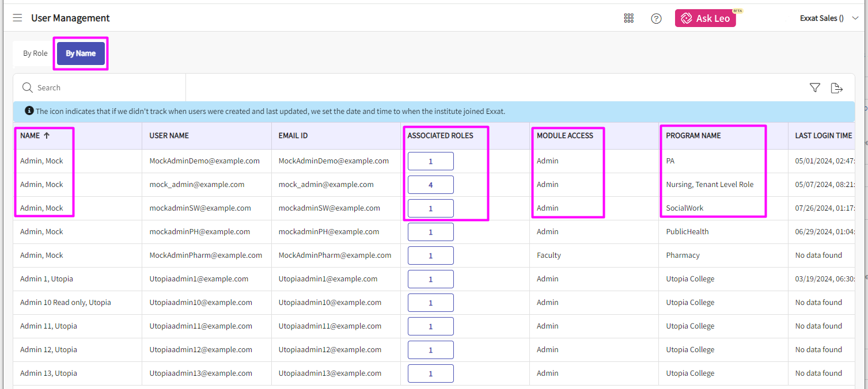Open associated roles for Utopiaadmin1 user

pos(430,279)
